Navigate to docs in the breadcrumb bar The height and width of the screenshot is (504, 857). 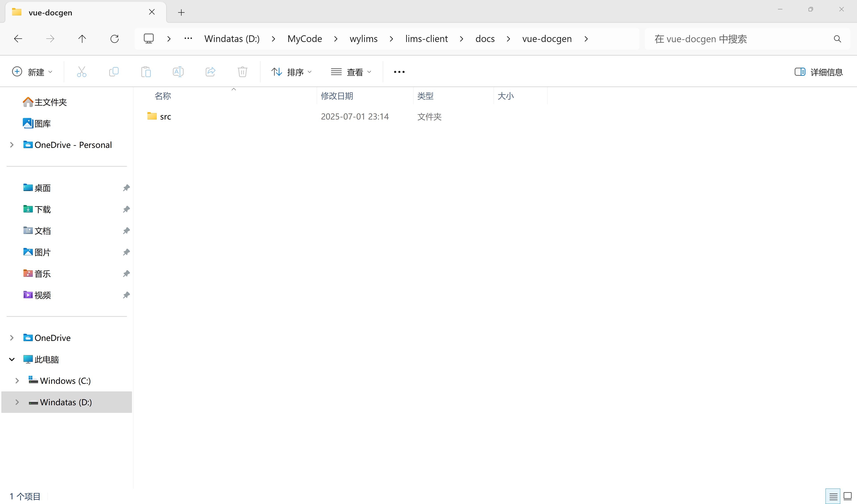485,38
